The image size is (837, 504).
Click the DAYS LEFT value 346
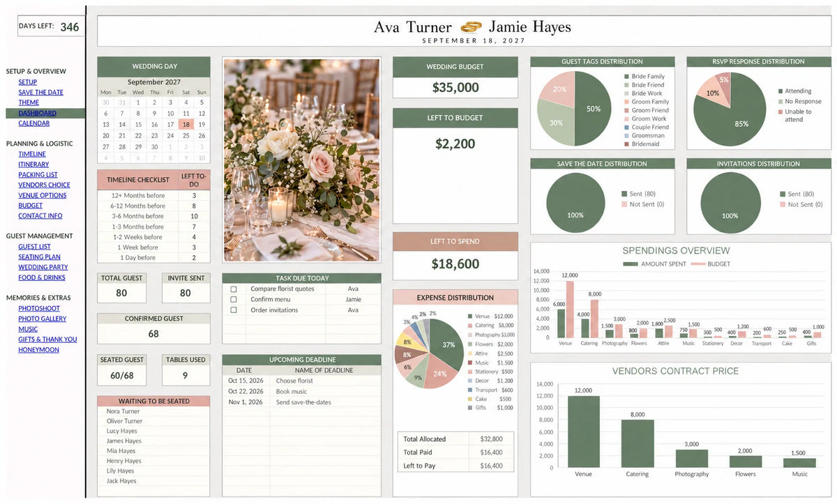(70, 27)
